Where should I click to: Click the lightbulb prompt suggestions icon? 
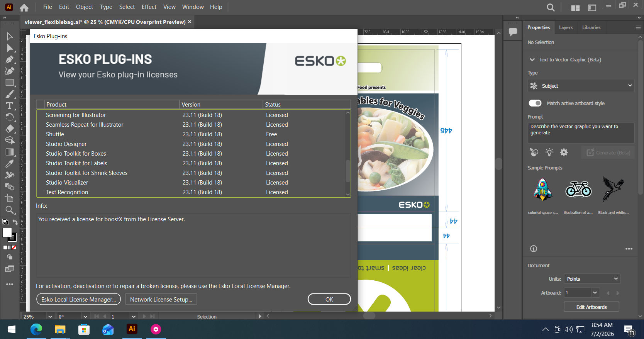pyautogui.click(x=549, y=153)
